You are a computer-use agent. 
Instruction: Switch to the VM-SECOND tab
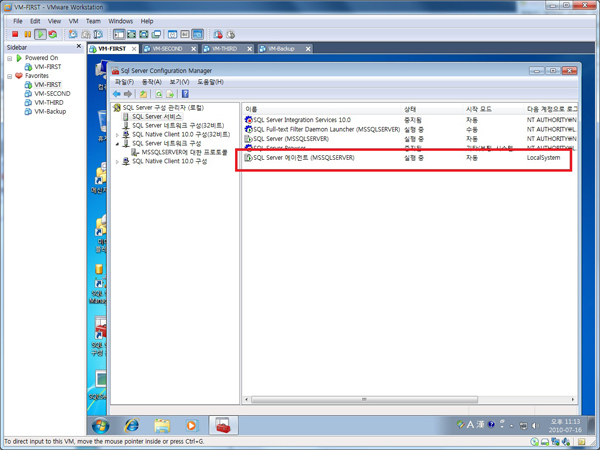(x=167, y=49)
